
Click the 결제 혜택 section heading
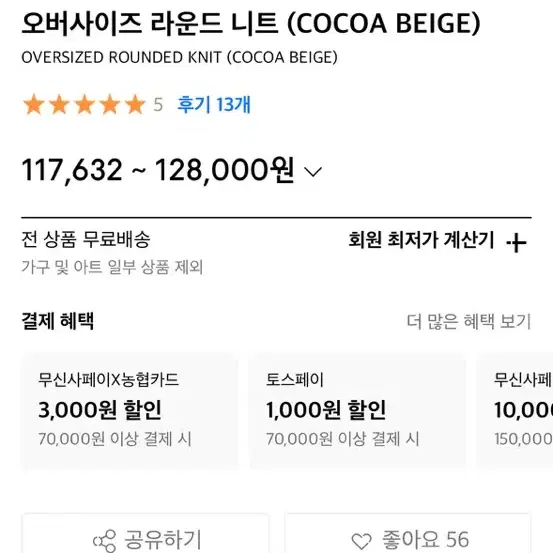coord(58,321)
